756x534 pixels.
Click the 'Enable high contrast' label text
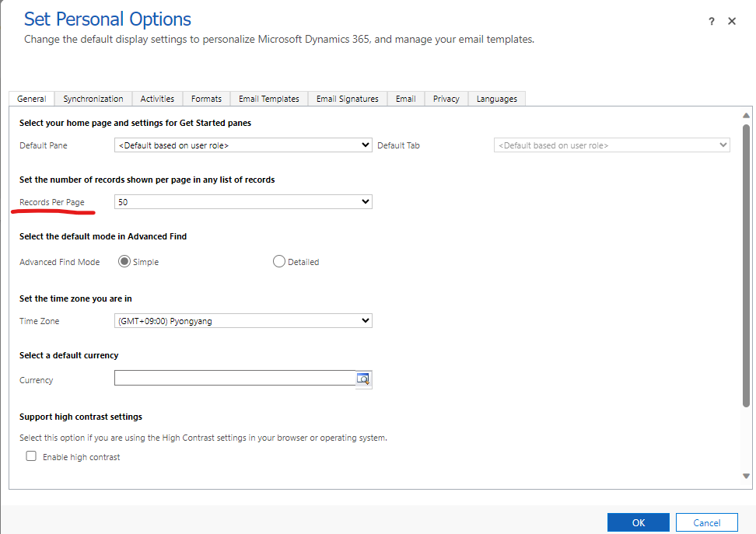82,457
